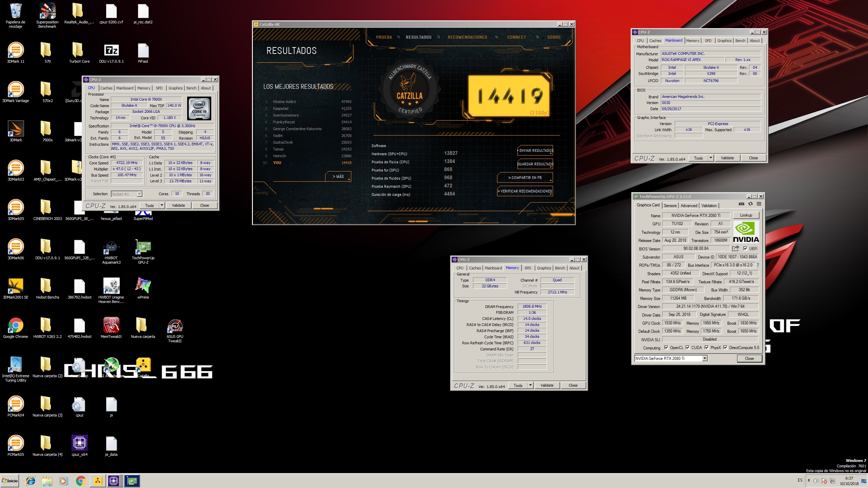This screenshot has height=488, width=868.
Task: Click VERIFICAR RECOMENDACIONES button
Action: click(525, 191)
